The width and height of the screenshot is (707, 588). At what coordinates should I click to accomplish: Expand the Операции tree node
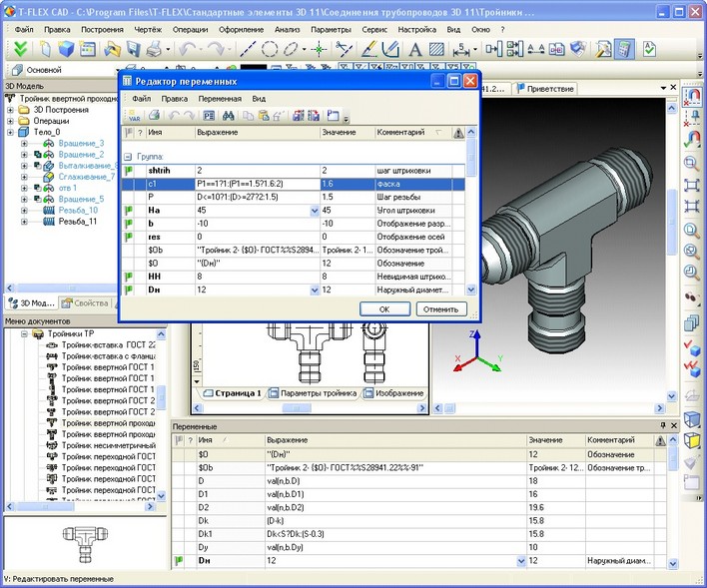pyautogui.click(x=10, y=121)
